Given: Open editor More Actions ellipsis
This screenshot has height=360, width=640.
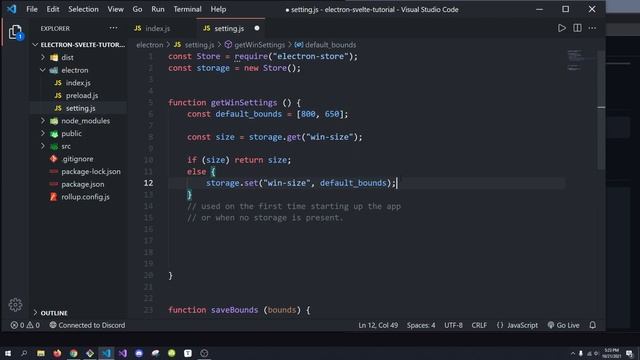Looking at the screenshot, I should [592, 28].
